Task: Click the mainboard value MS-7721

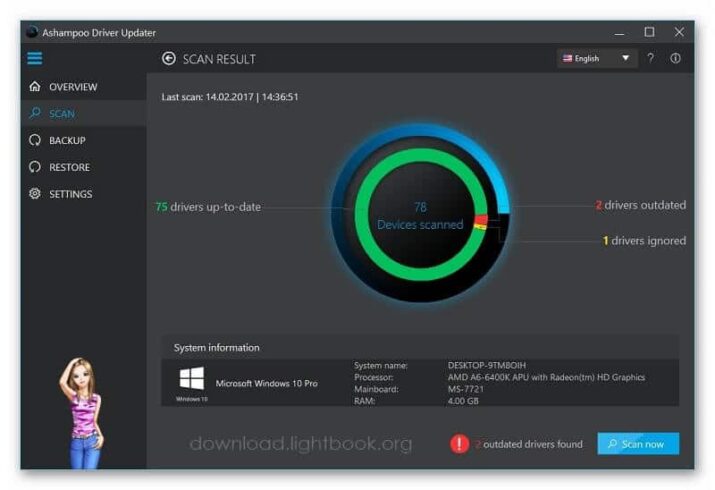Action: pyautogui.click(x=466, y=389)
